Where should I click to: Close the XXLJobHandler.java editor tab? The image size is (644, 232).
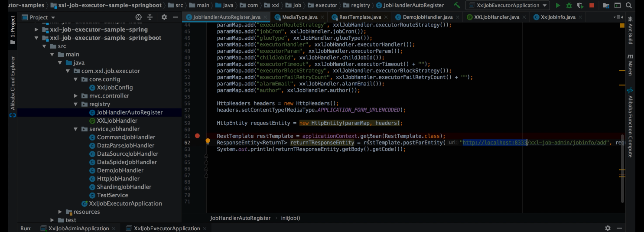(x=524, y=17)
